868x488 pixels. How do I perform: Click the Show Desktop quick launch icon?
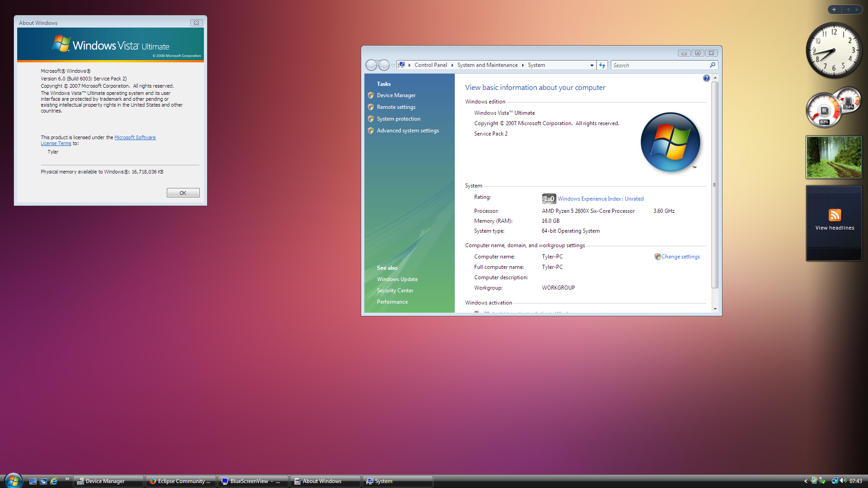click(x=33, y=481)
